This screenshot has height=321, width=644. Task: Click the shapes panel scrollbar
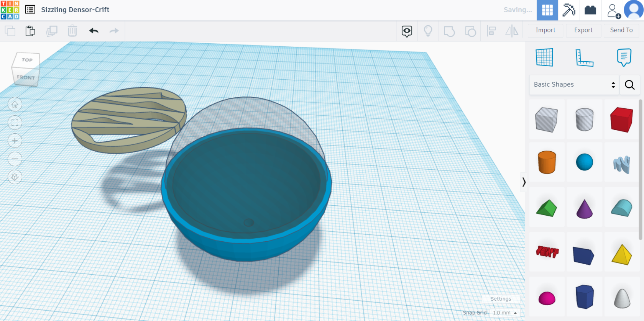coord(640,170)
